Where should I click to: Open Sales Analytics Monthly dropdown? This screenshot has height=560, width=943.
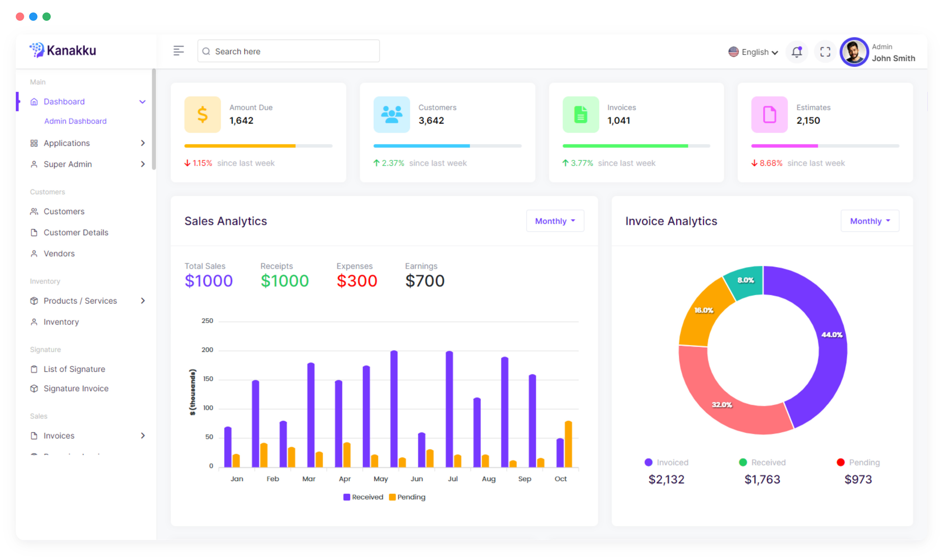(555, 221)
